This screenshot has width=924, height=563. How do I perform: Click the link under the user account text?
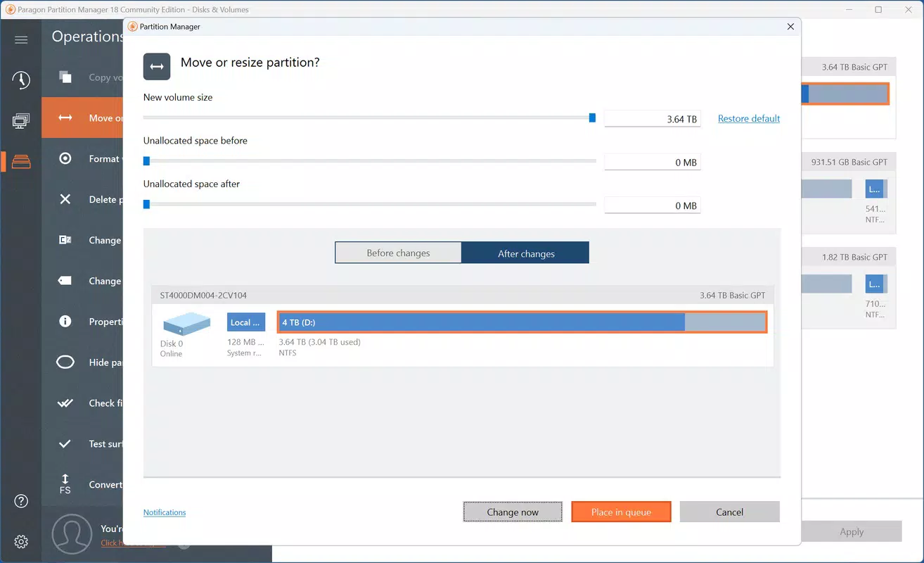click(x=134, y=543)
